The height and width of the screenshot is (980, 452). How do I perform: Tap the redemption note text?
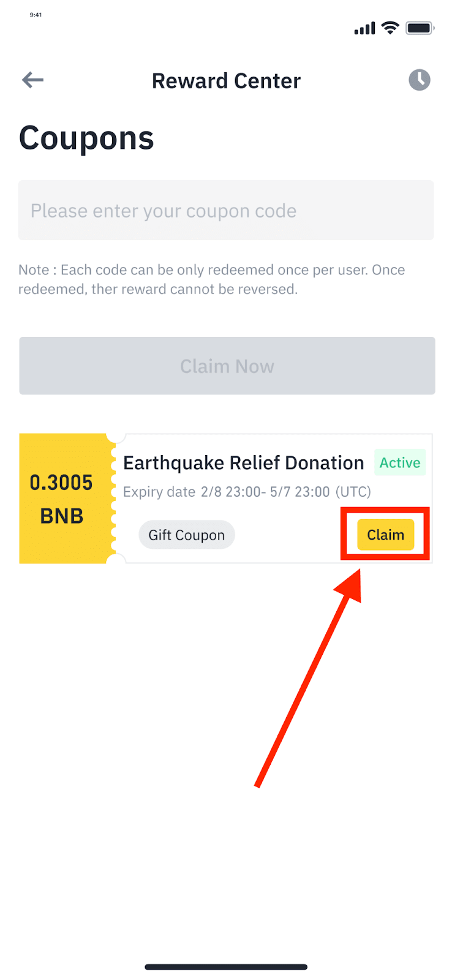coord(212,279)
